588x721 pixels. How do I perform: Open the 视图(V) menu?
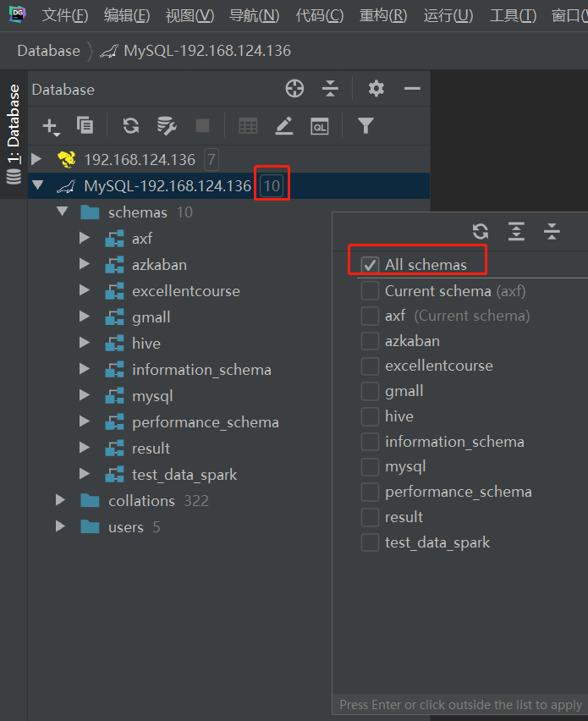coord(190,15)
